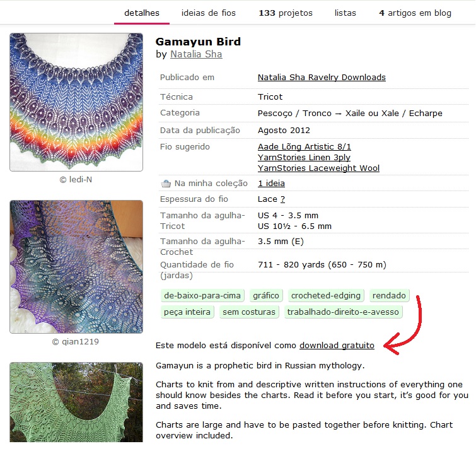The image size is (476, 451).
Task: Select the 'crocheted-edging' tag
Action: click(326, 295)
